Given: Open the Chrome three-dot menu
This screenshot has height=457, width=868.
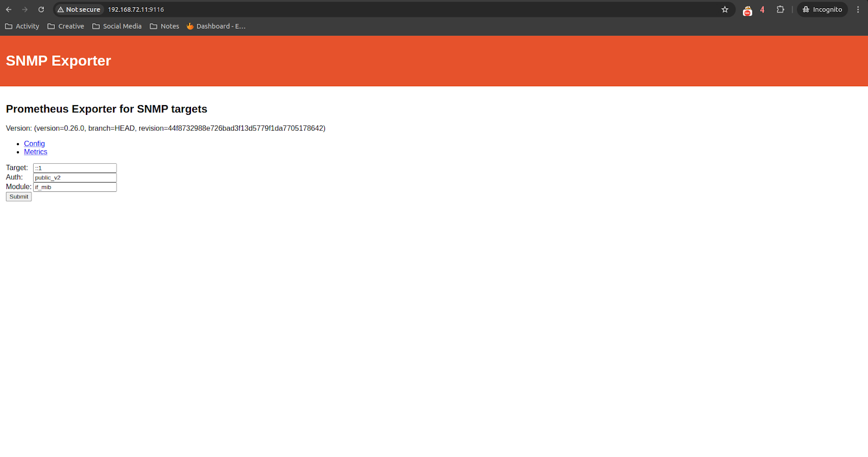Looking at the screenshot, I should coord(858,9).
